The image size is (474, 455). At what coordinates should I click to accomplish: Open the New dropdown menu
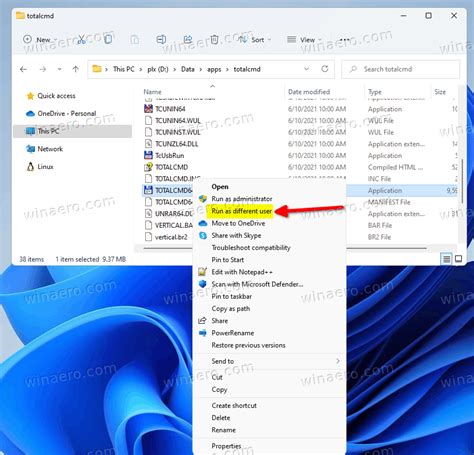(40, 40)
